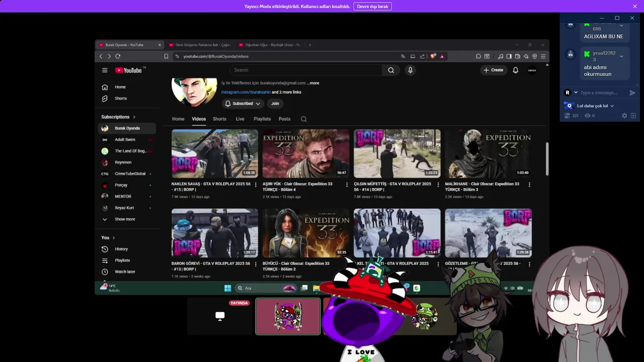Open the YouTube hamburger guide menu
The height and width of the screenshot is (362, 644).
[105, 70]
